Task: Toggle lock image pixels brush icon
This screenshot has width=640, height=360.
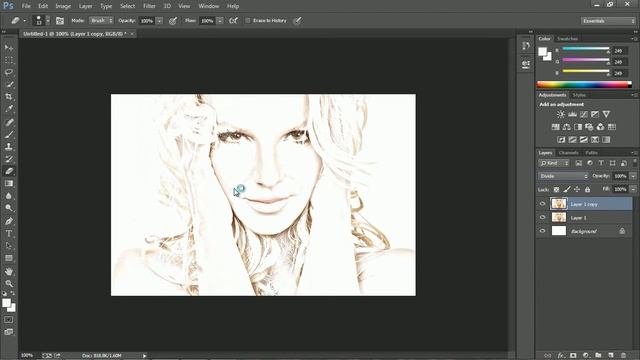Action: (567, 189)
